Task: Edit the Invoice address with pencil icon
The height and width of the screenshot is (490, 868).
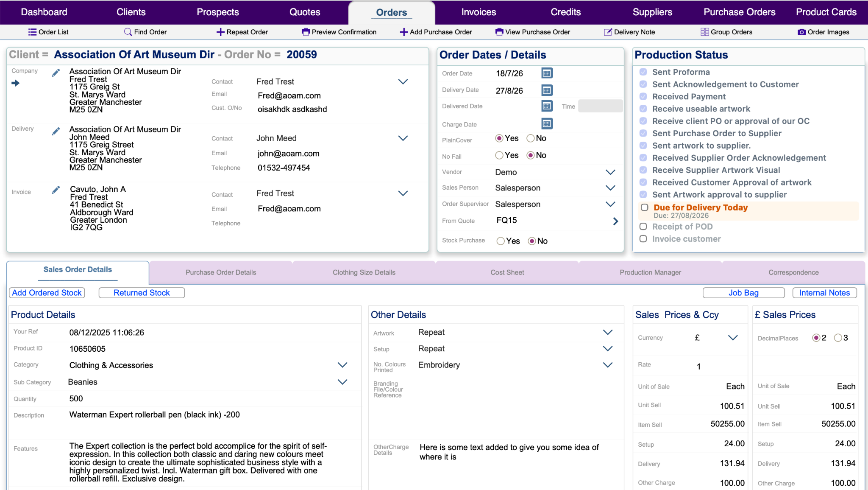Action: pos(56,190)
